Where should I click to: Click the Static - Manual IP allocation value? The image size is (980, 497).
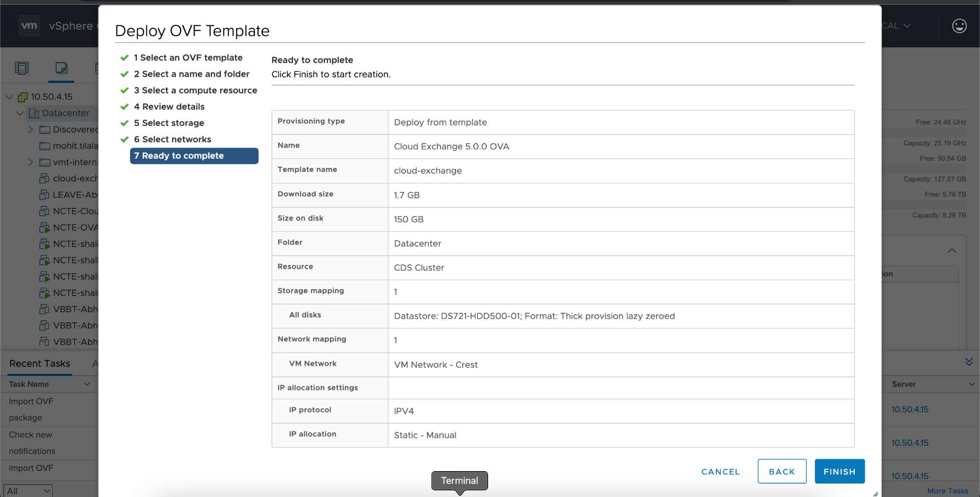pos(425,435)
